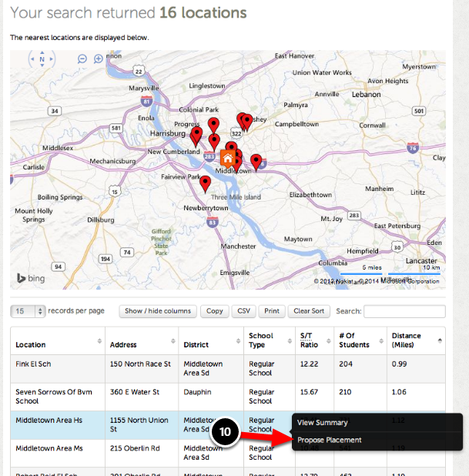
Task: Click student count 210
Action: [x=345, y=392]
